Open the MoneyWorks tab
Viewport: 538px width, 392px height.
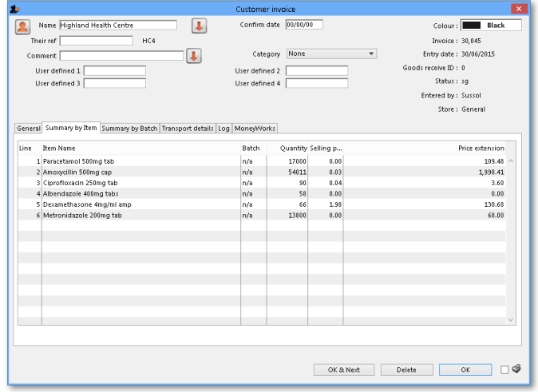(255, 129)
